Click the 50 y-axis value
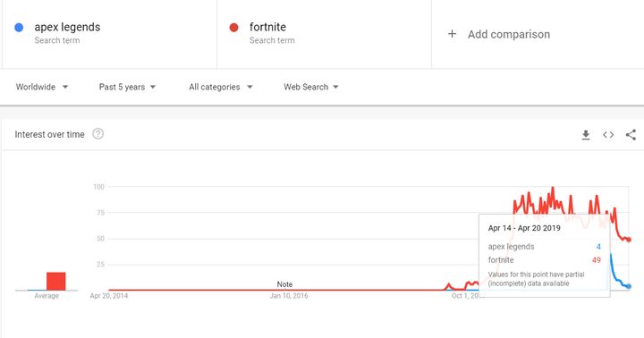The height and width of the screenshot is (338, 644). coord(100,239)
